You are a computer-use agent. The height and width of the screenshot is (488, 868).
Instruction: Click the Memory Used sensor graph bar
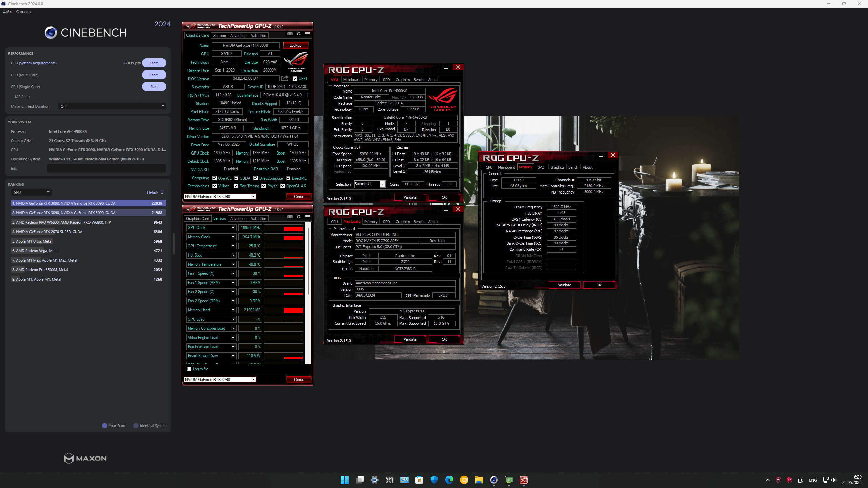(x=283, y=310)
